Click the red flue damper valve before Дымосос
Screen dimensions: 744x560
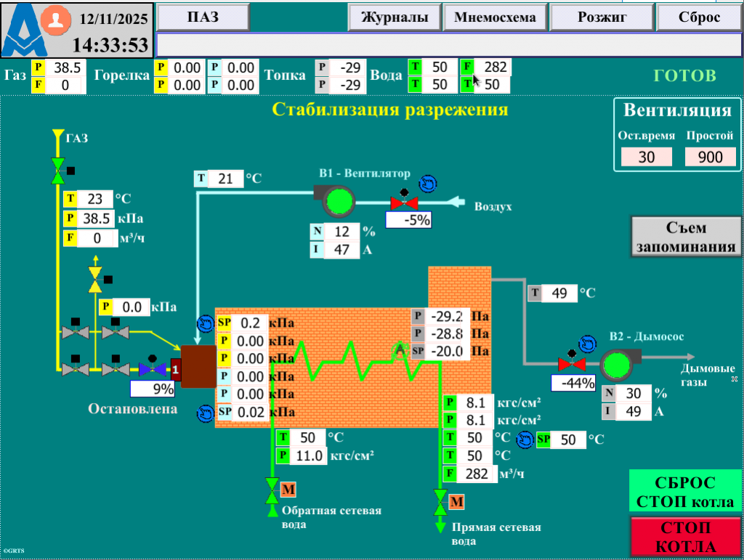[x=571, y=364]
